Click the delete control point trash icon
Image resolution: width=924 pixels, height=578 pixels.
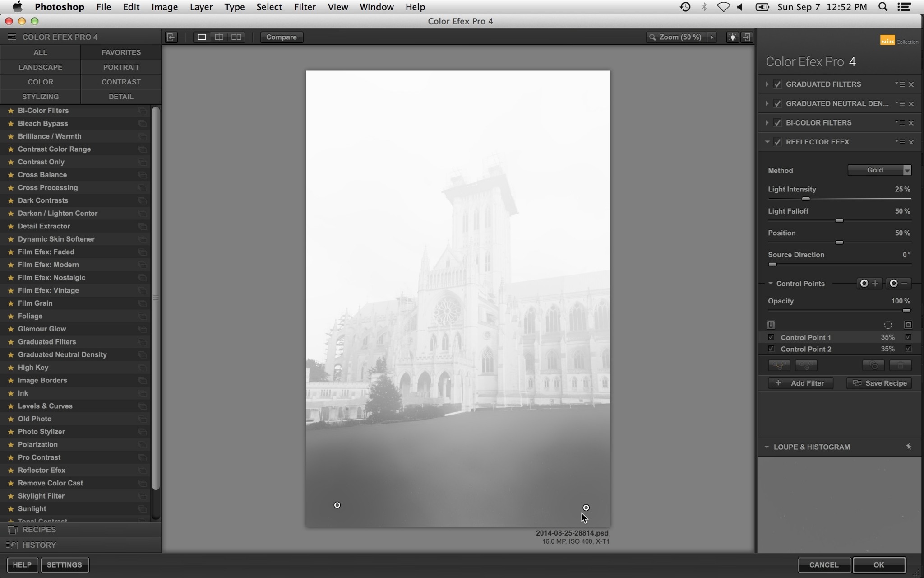pos(901,365)
